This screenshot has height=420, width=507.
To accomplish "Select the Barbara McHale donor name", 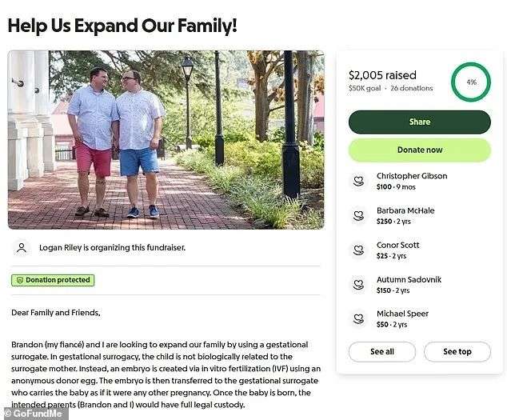I will click(x=405, y=210).
